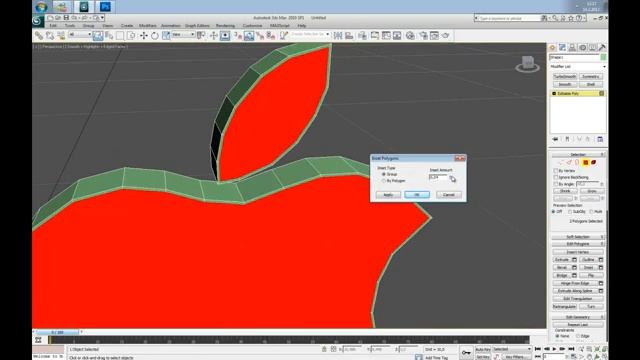Open Photoshop from the Windows taskbar

[105, 7]
